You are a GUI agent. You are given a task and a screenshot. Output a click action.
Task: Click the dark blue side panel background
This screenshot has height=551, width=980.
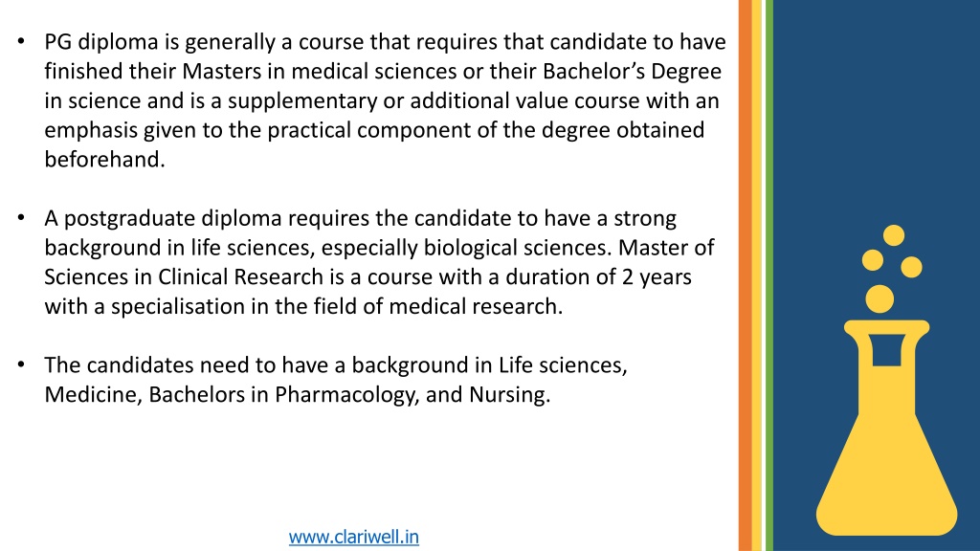click(x=877, y=125)
